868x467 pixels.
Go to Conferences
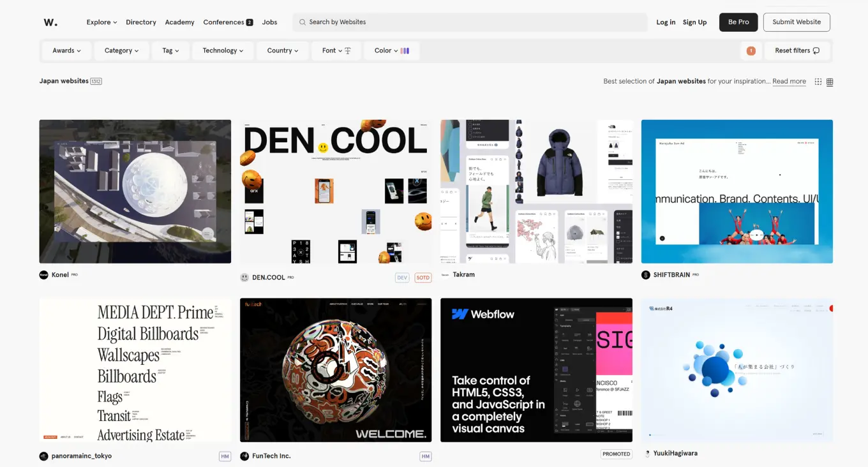[x=223, y=22]
